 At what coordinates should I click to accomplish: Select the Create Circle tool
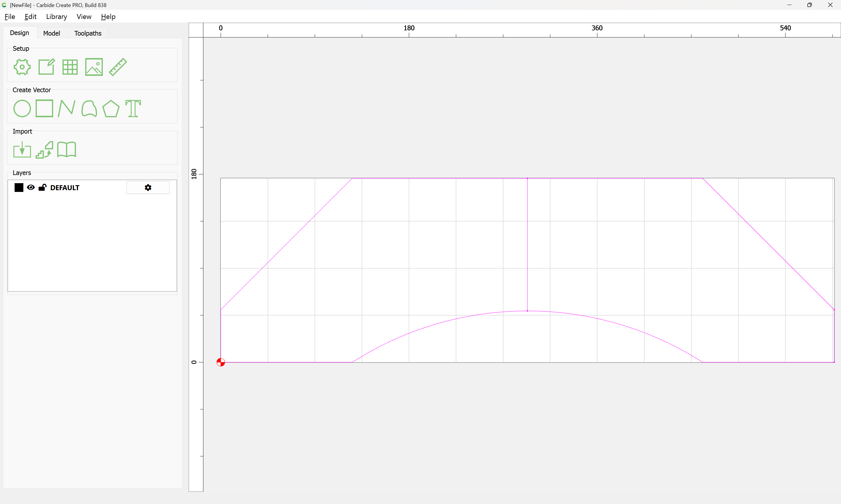(22, 109)
